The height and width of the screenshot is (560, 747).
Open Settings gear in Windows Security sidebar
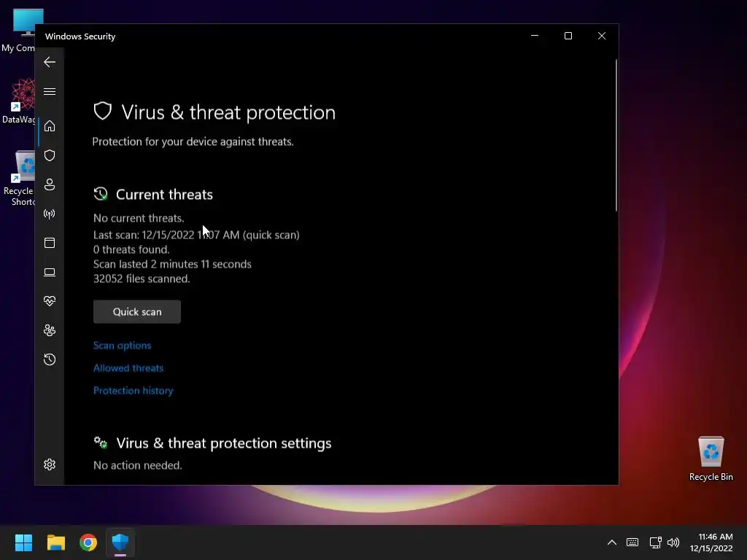(50, 464)
